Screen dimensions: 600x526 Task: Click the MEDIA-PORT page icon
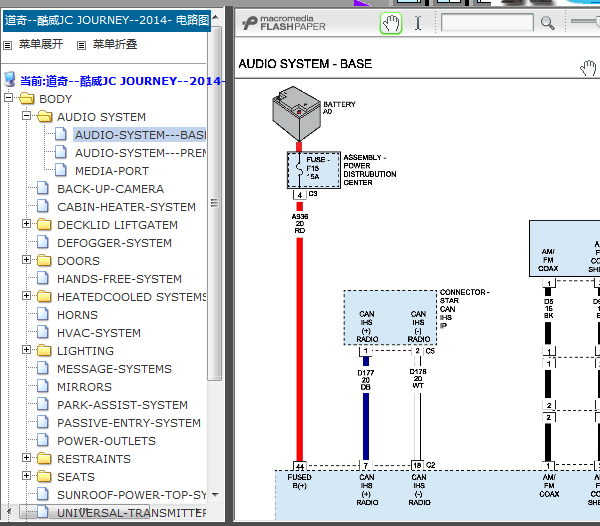click(x=61, y=170)
